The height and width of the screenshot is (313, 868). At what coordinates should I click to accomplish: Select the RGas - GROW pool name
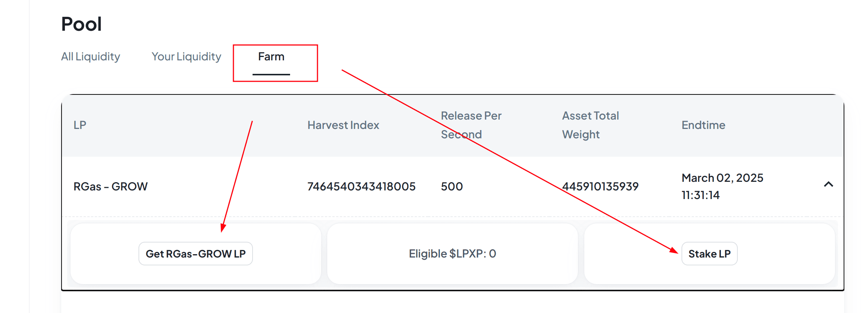coord(111,186)
